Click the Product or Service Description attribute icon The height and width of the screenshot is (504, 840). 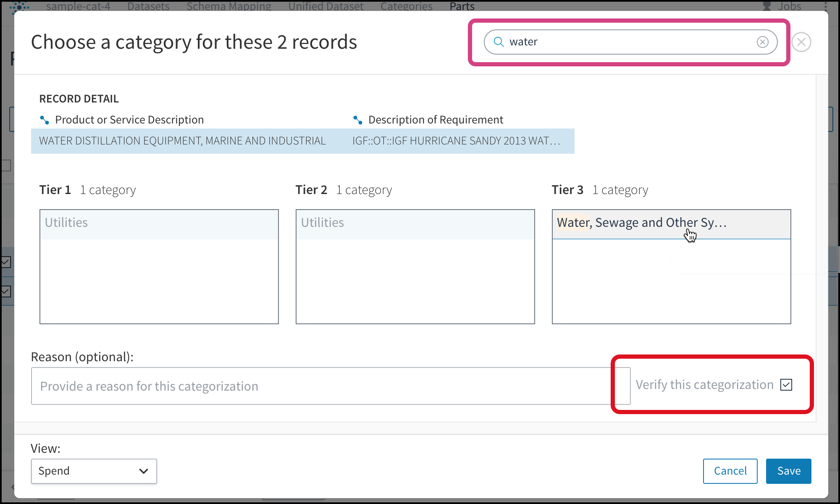click(44, 120)
